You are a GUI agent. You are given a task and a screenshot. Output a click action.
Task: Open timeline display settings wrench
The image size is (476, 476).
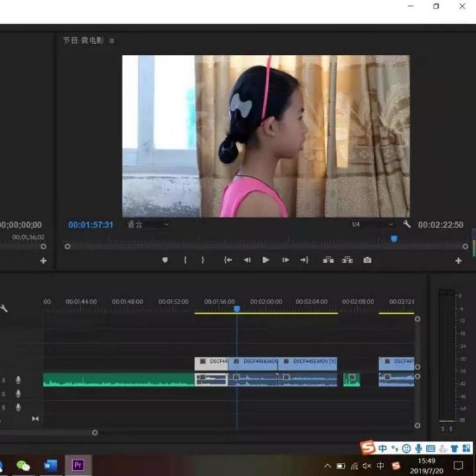point(4,309)
